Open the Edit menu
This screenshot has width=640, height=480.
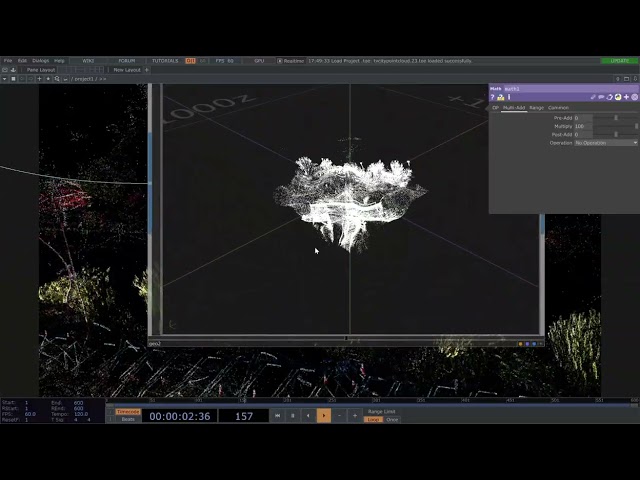pyautogui.click(x=22, y=61)
